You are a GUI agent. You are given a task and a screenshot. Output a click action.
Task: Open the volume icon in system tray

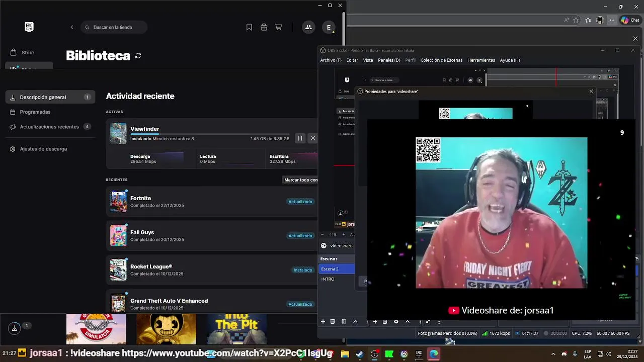[608, 354]
